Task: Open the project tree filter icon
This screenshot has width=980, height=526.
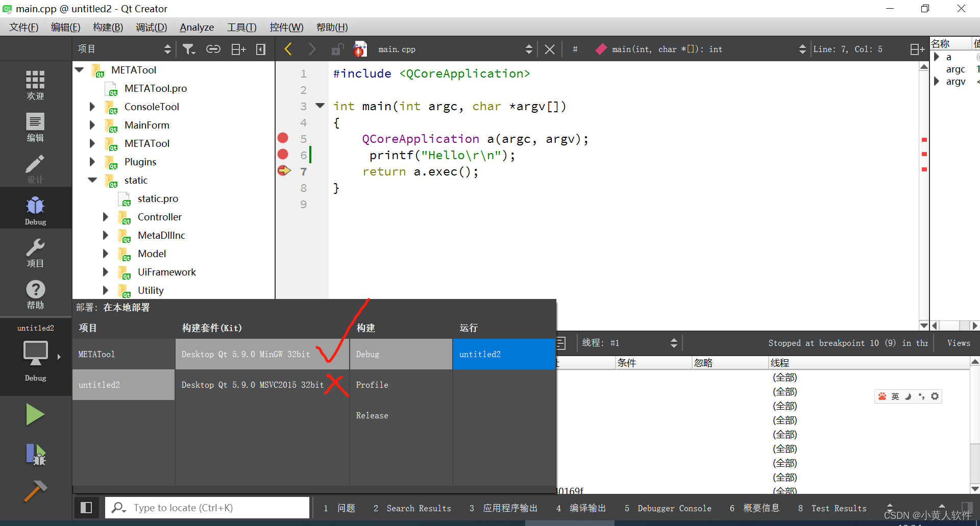Action: [189, 48]
